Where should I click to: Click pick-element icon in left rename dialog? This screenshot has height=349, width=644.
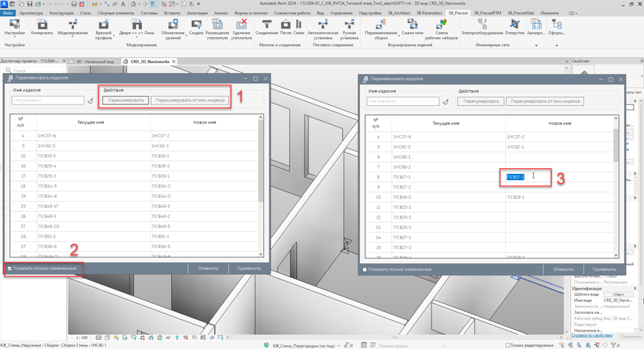[x=90, y=100]
